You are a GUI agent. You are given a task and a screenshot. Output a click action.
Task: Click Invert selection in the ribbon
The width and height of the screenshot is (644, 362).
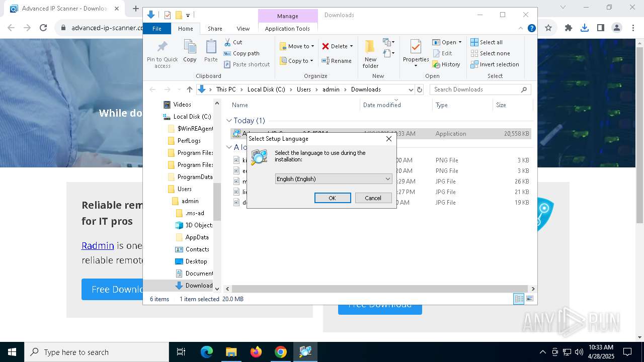click(495, 64)
